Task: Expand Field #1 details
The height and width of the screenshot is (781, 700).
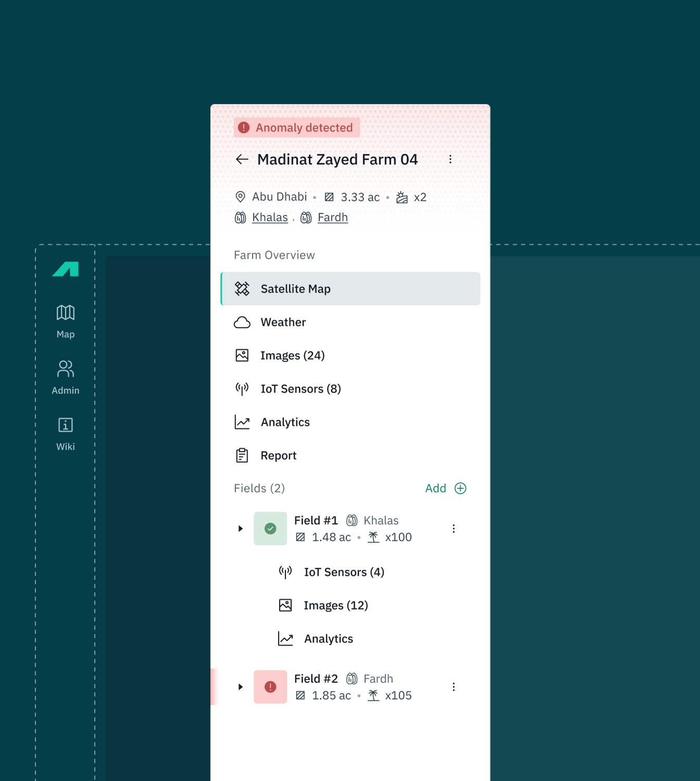Action: tap(240, 528)
